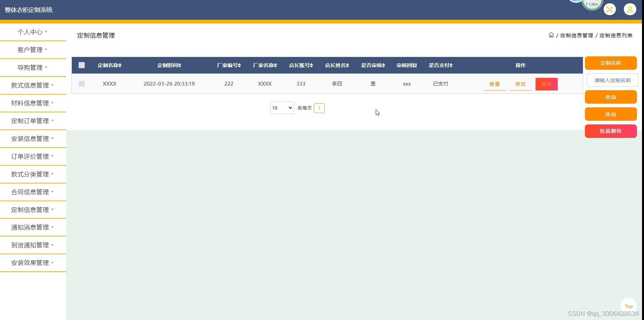Sort by 定制时间 column arrows
This screenshot has height=320, width=644.
click(x=180, y=65)
